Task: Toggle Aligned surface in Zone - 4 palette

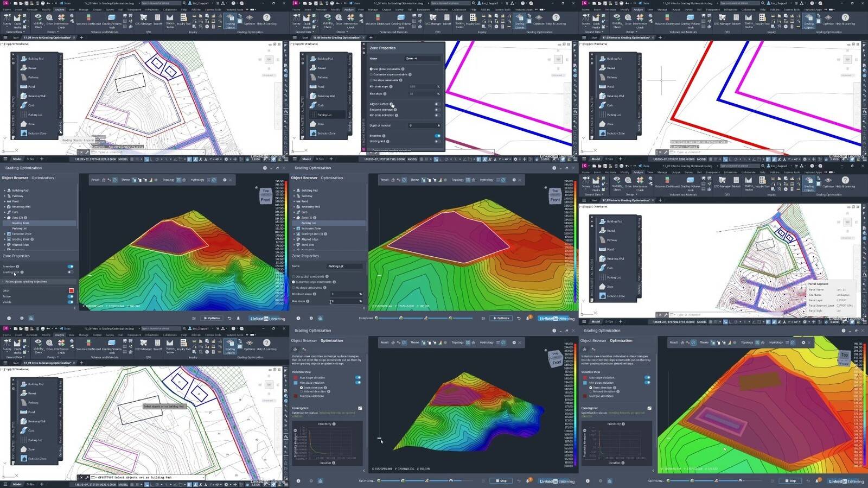Action: 437,104
